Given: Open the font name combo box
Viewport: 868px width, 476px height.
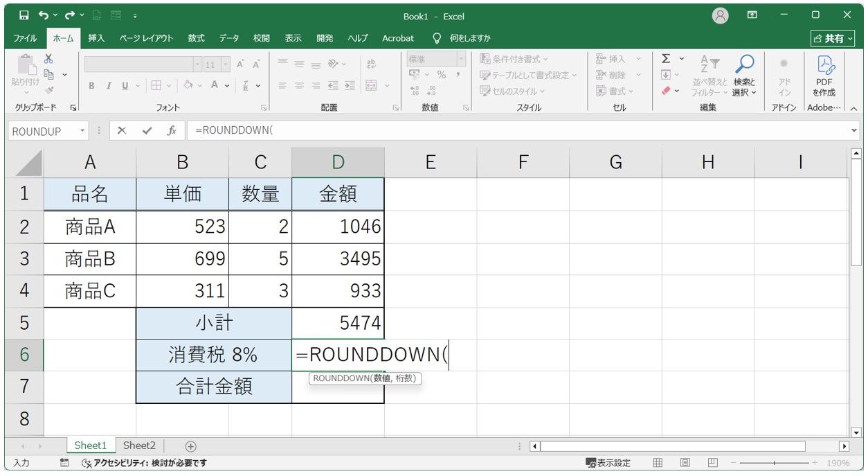Looking at the screenshot, I should pyautogui.click(x=143, y=64).
